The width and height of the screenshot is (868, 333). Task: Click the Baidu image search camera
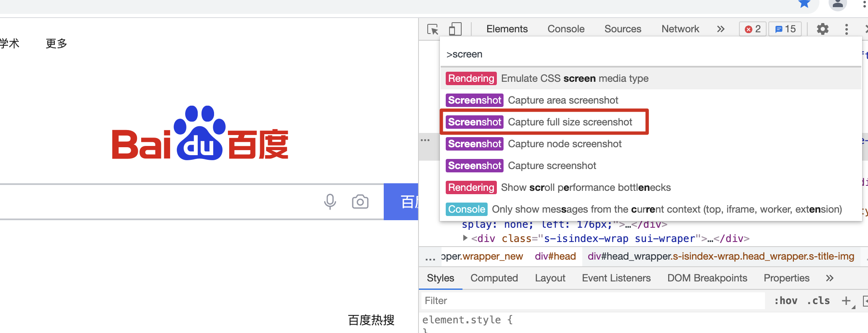pos(360,202)
